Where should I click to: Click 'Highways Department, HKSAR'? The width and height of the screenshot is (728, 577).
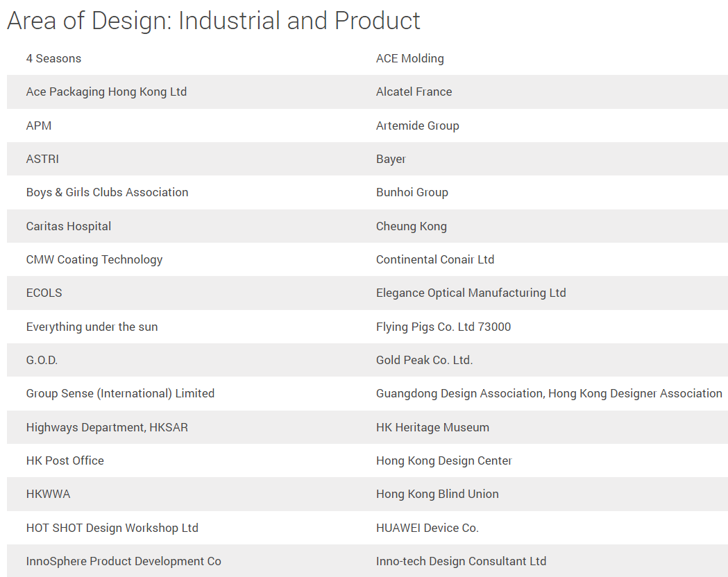(108, 428)
